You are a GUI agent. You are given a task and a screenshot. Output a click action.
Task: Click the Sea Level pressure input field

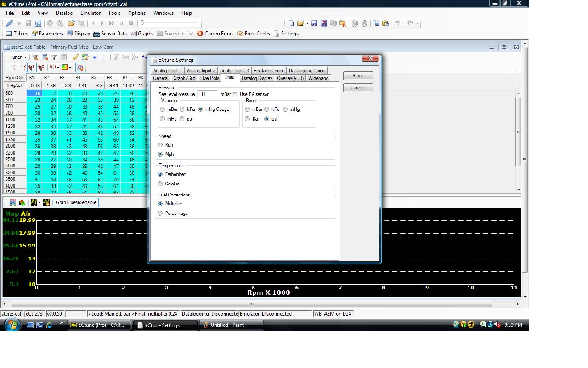pyautogui.click(x=207, y=94)
